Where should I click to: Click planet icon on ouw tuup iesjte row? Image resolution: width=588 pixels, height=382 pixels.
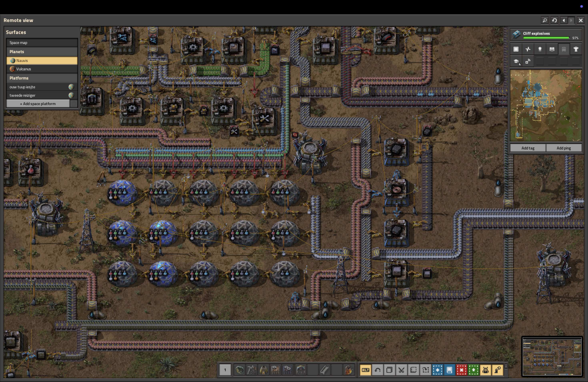point(71,87)
